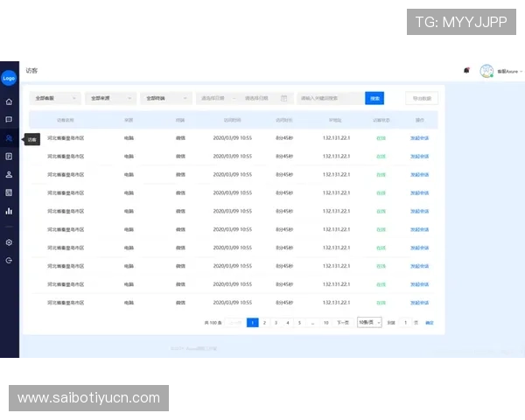Open the document list sidebar icon
This screenshot has width=525, height=420.
pyautogui.click(x=9, y=157)
